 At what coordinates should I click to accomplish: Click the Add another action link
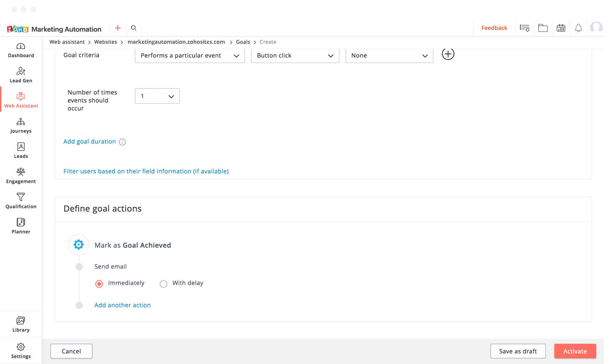(122, 305)
